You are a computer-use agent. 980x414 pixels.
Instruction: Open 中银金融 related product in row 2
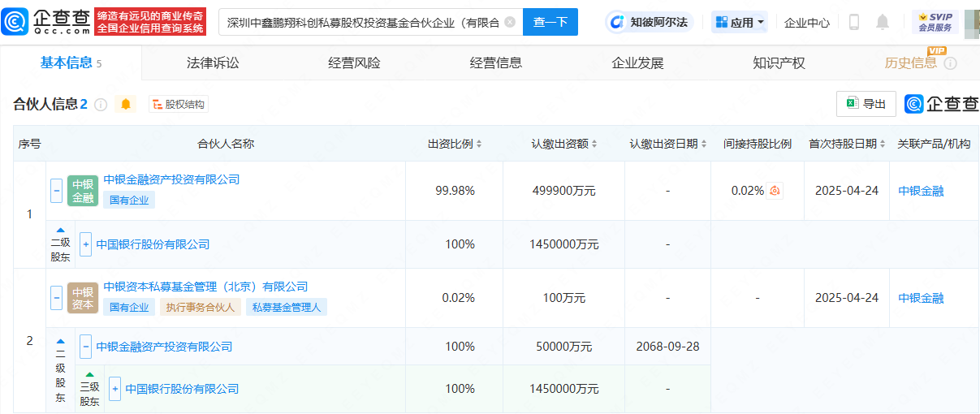click(921, 298)
